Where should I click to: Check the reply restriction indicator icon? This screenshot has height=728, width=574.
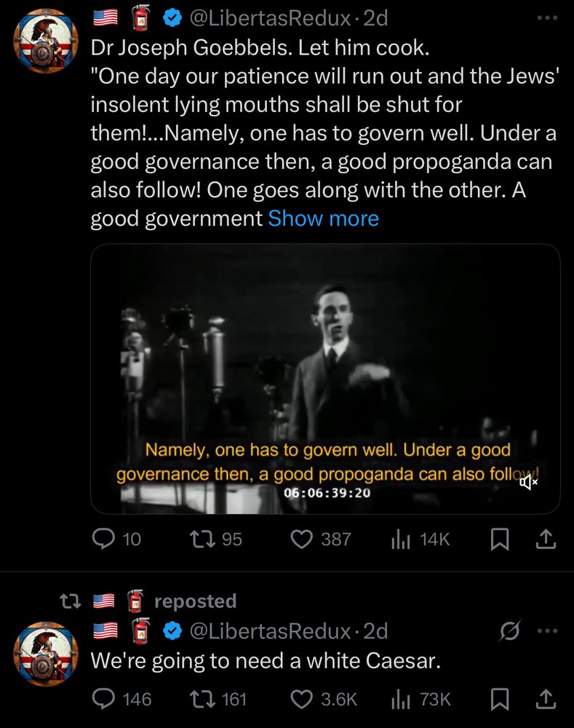click(511, 630)
